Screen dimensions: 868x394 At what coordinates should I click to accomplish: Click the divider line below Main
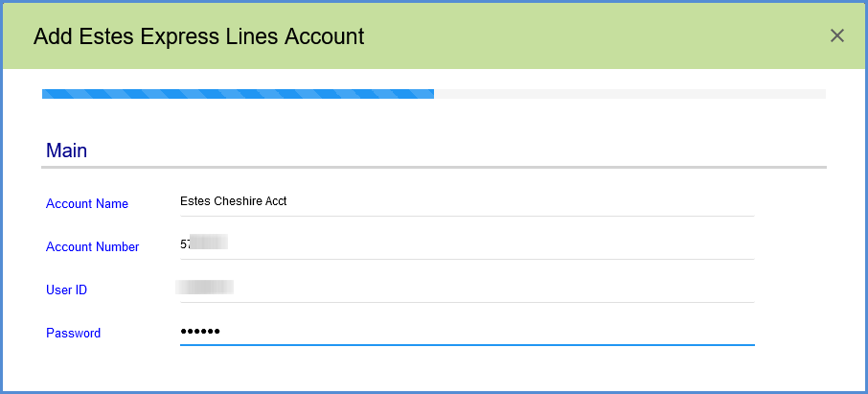[433, 168]
